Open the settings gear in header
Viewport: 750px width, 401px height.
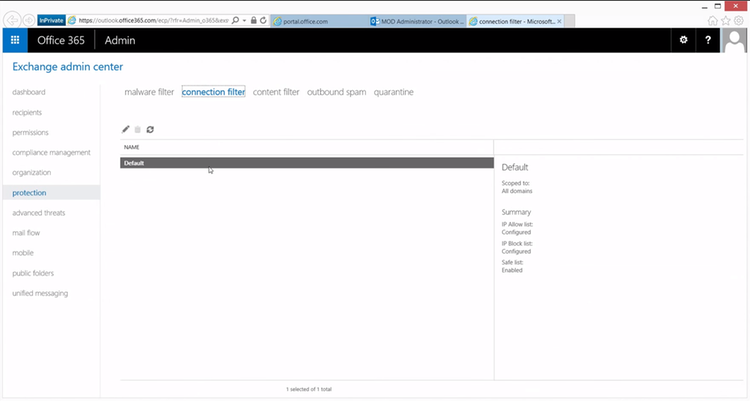684,40
